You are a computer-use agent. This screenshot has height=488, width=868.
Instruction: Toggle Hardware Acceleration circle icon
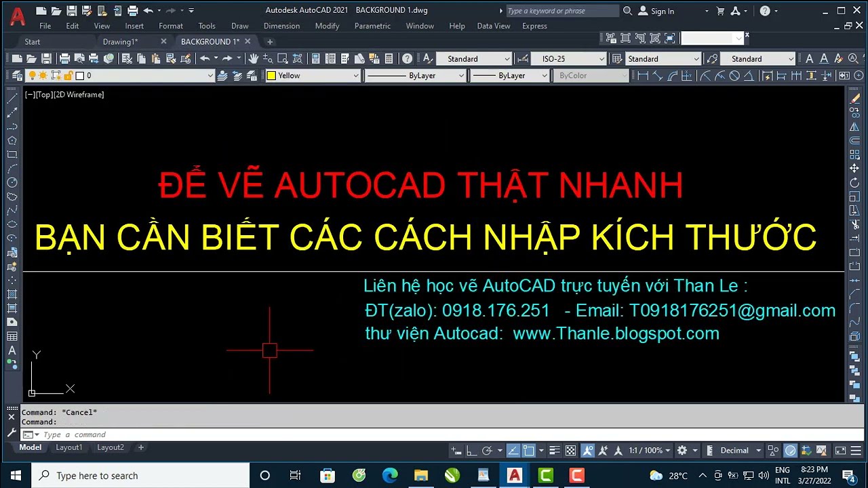tap(791, 451)
